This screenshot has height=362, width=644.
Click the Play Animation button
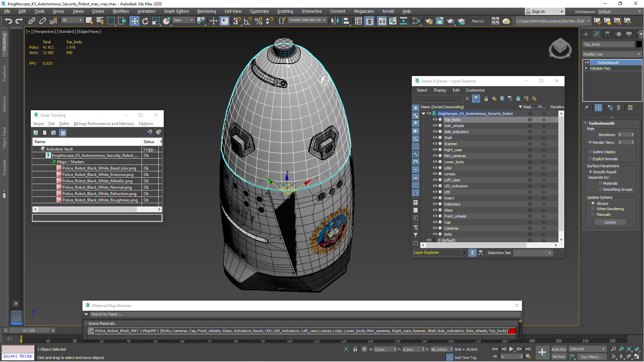511,349
